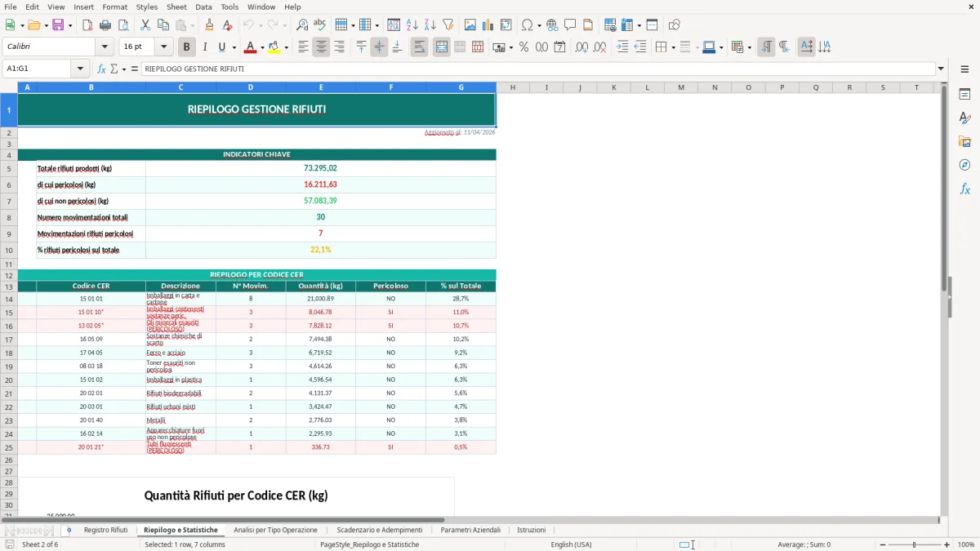Switch to Scadenzario e Adempimenti tab
This screenshot has width=980, height=551.
(380, 530)
